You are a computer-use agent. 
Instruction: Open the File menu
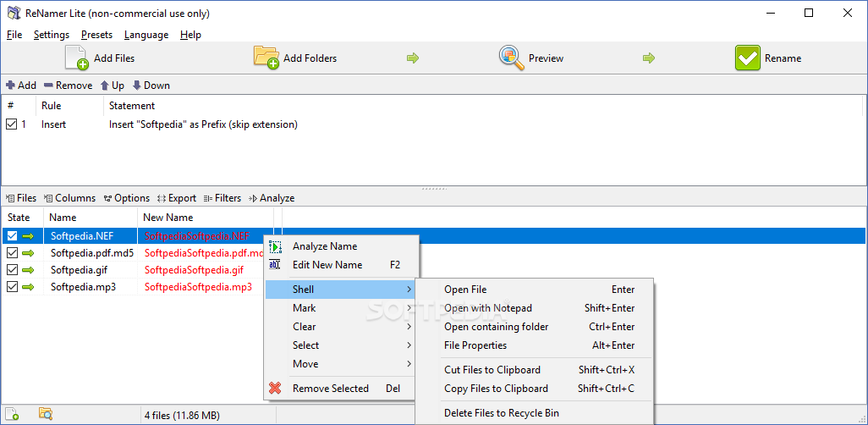pos(14,35)
